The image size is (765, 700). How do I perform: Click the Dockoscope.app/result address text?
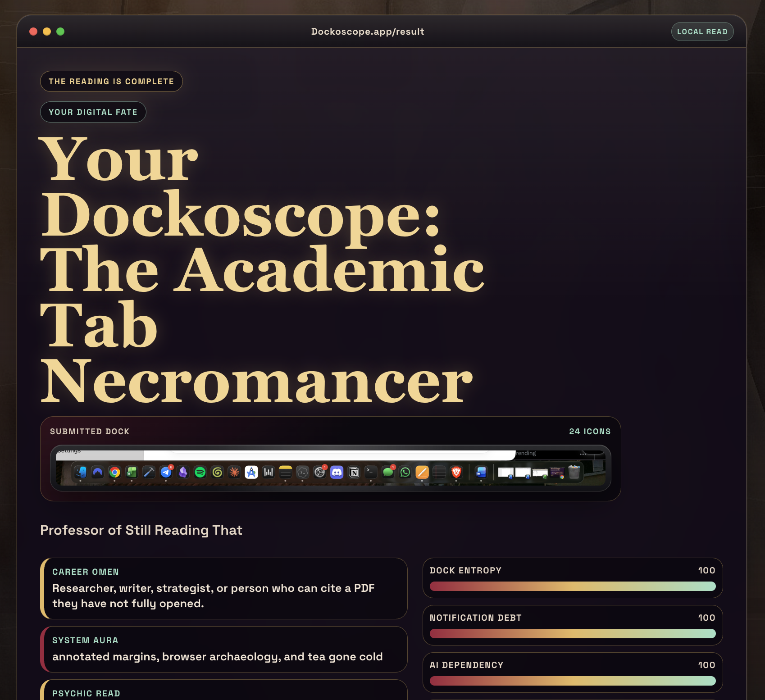368,32
